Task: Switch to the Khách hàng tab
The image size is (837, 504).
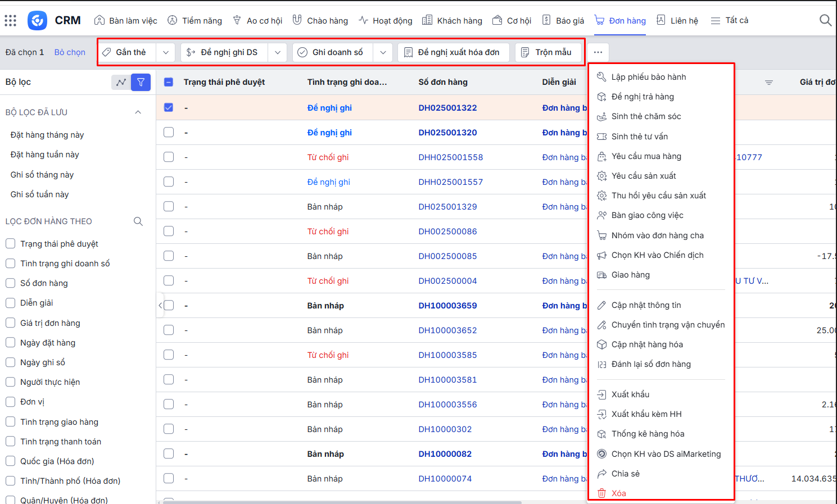Action: pos(452,21)
